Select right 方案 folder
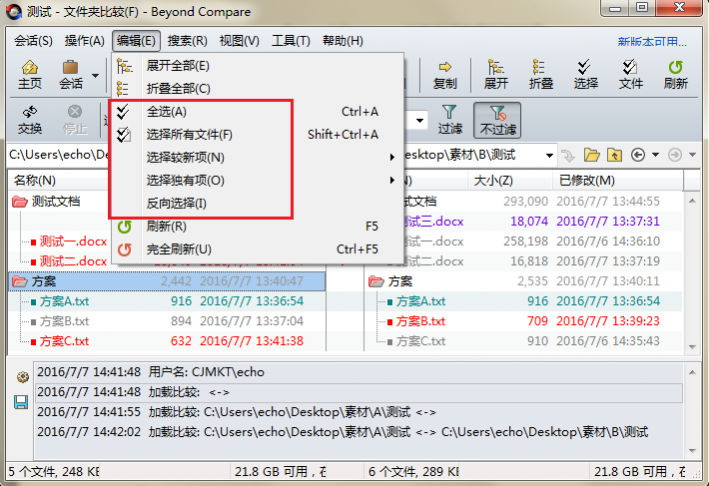 (400, 282)
